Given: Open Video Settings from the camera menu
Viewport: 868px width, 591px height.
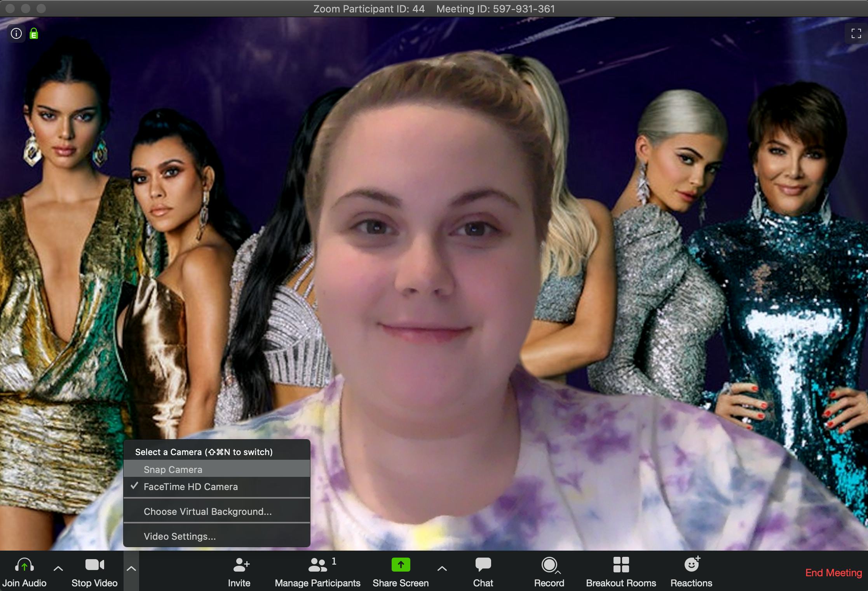Looking at the screenshot, I should (180, 536).
